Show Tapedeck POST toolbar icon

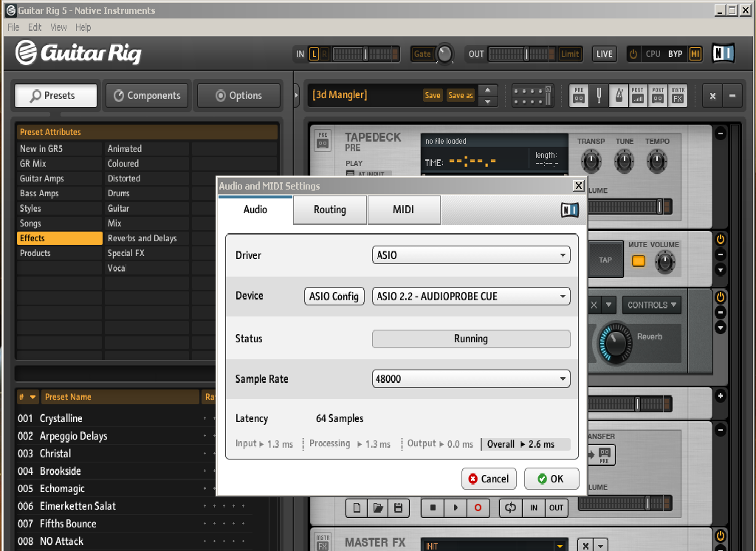point(658,95)
